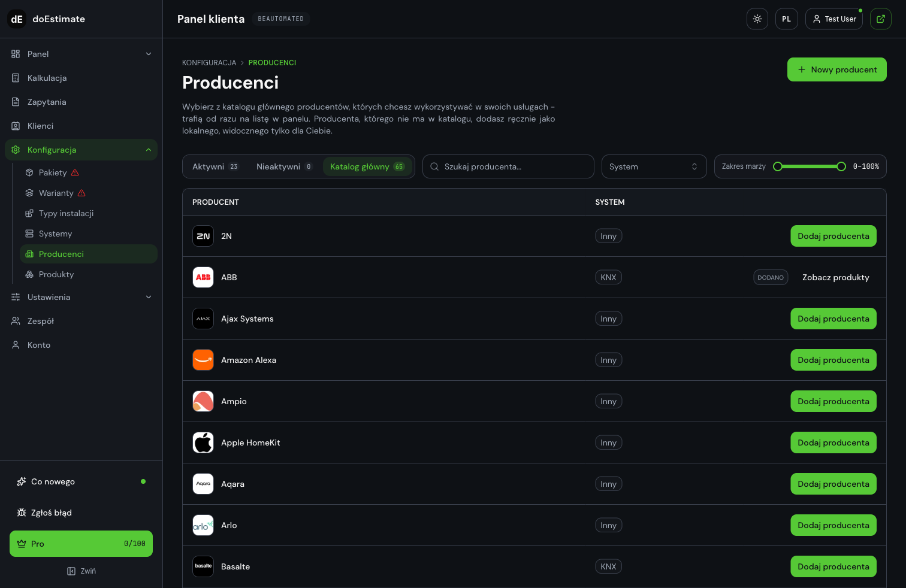
Task: Switch to the Aktywni tab
Action: (x=215, y=166)
